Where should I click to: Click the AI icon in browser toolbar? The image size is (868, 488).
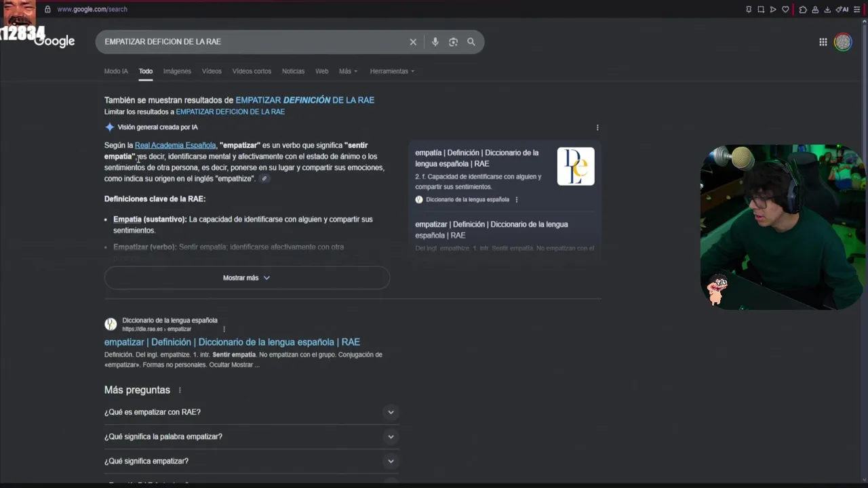842,9
